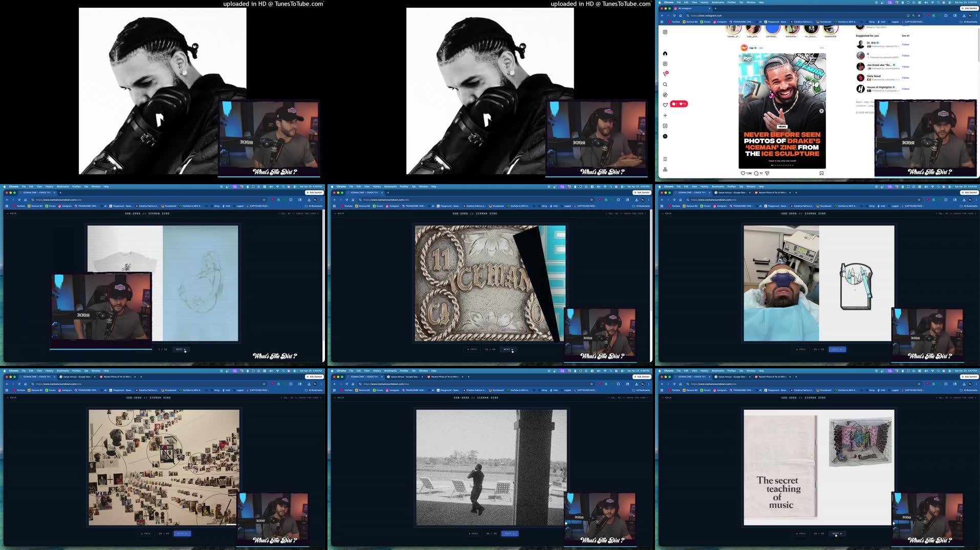Open the Meta apps icon at sidebar bottom
Viewport: 980px width, 550px height.
[665, 169]
